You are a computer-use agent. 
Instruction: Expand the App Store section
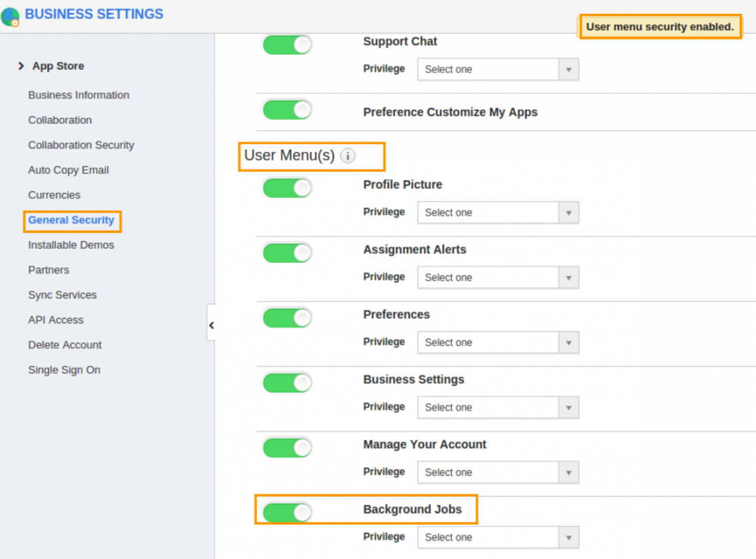[58, 66]
